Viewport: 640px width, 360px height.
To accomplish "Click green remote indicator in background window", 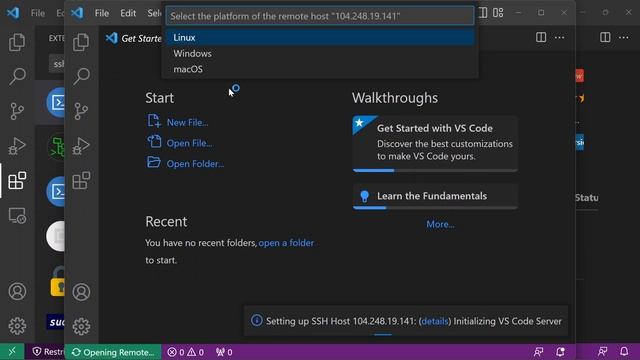I will pos(12,352).
